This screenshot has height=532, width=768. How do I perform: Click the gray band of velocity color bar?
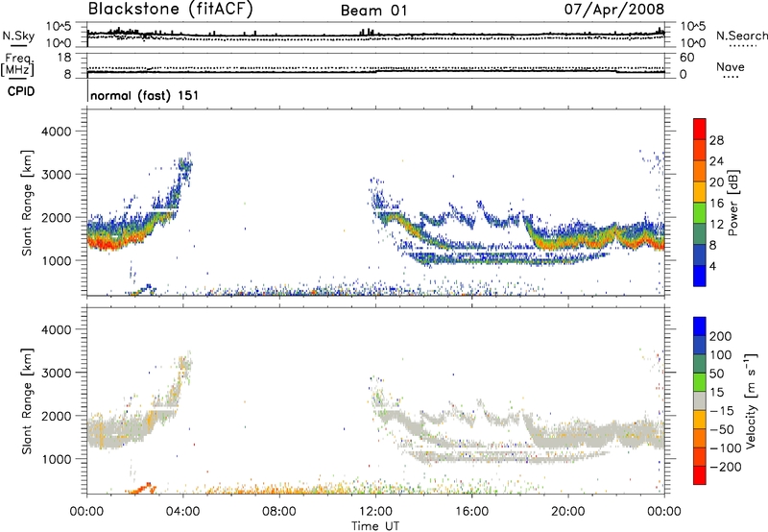pos(700,400)
